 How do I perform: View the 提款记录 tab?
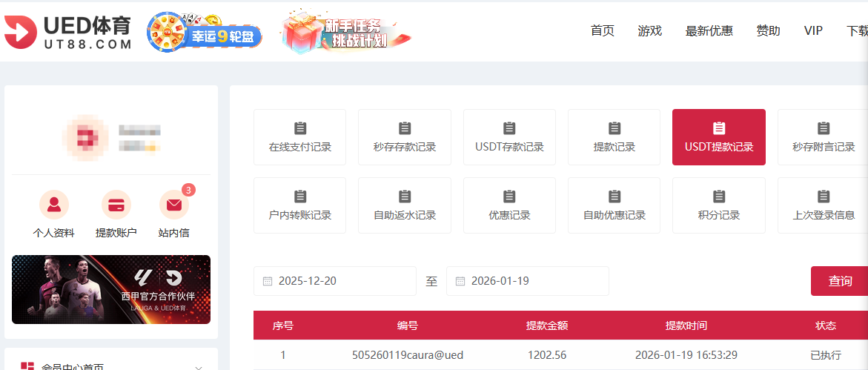pos(614,137)
